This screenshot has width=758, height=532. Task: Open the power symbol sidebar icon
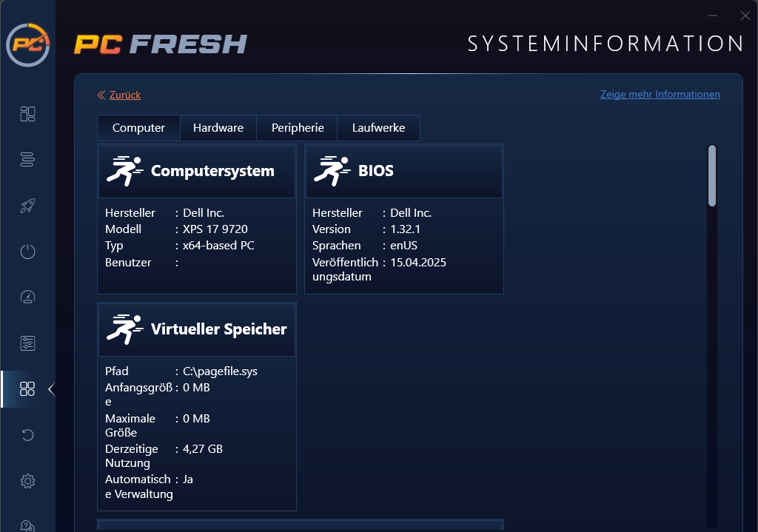27,252
